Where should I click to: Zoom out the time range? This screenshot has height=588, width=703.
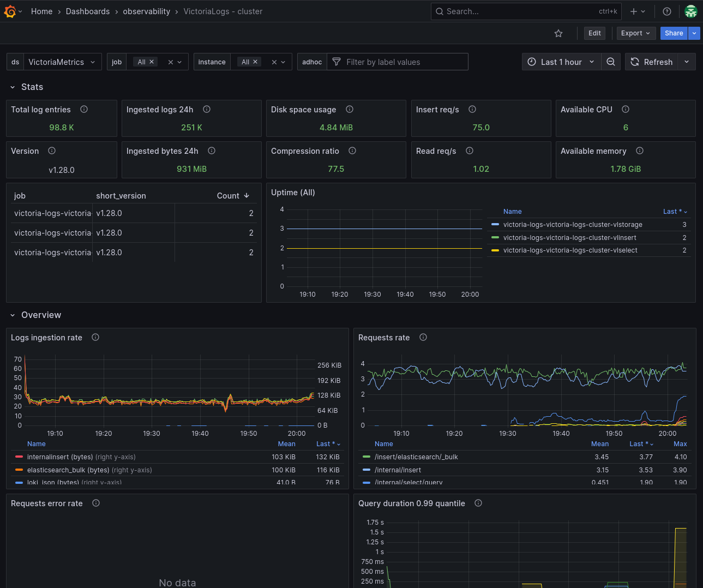(x=611, y=62)
